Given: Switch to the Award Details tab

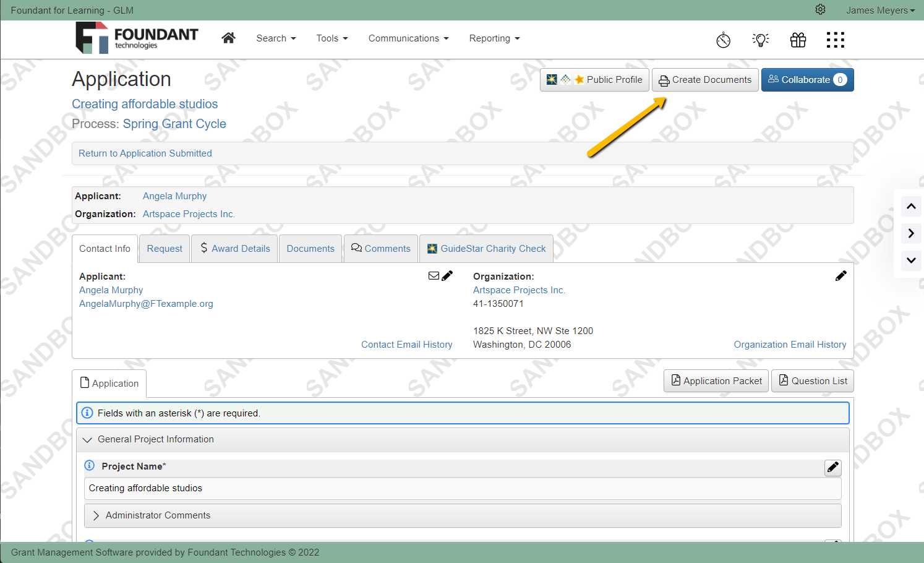Looking at the screenshot, I should click(234, 248).
